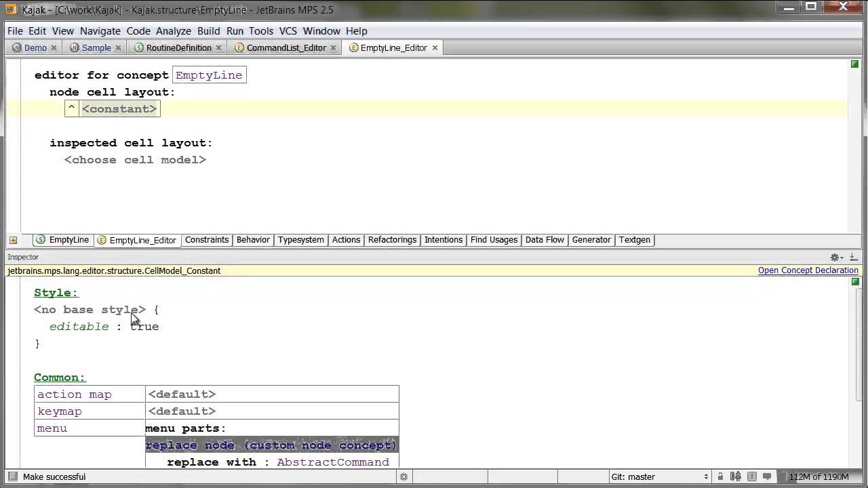Screen dimensions: 868x488
Task: Open the File menu
Action: (15, 31)
